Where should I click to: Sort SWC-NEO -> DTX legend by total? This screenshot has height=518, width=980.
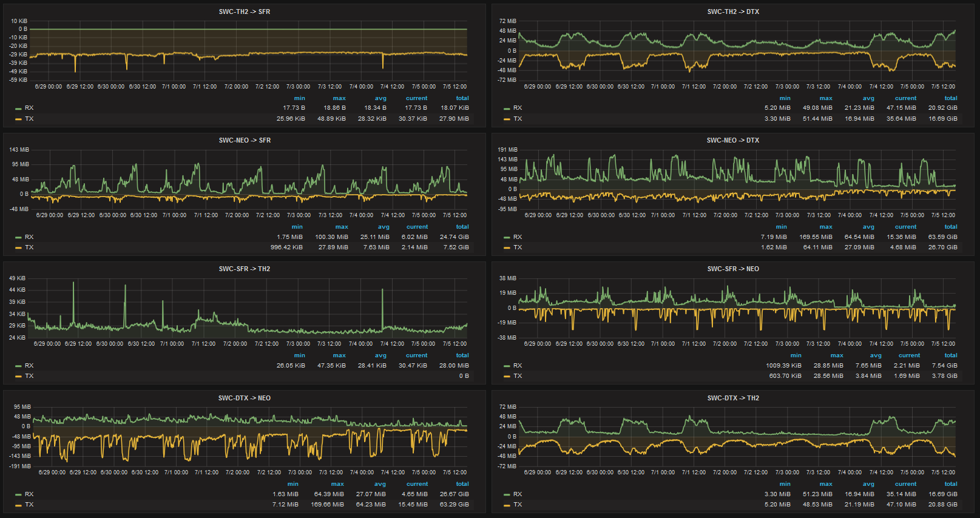pyautogui.click(x=951, y=227)
